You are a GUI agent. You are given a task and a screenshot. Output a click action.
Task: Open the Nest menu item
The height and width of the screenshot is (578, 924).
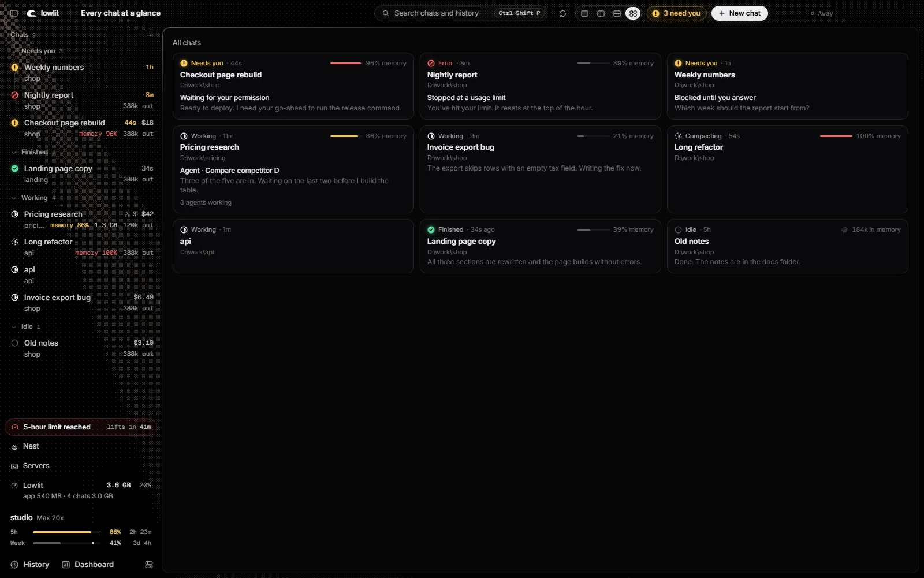tap(81, 446)
